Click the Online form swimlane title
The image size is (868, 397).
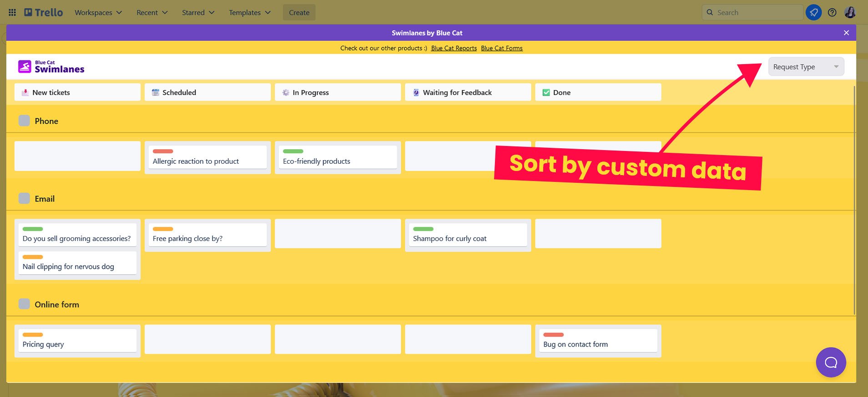57,305
